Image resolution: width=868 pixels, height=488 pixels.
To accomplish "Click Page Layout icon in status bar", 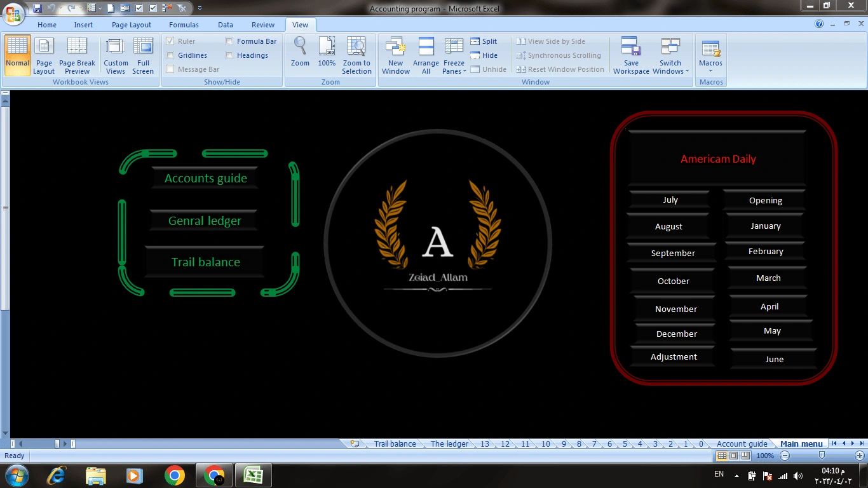I will coord(733,456).
